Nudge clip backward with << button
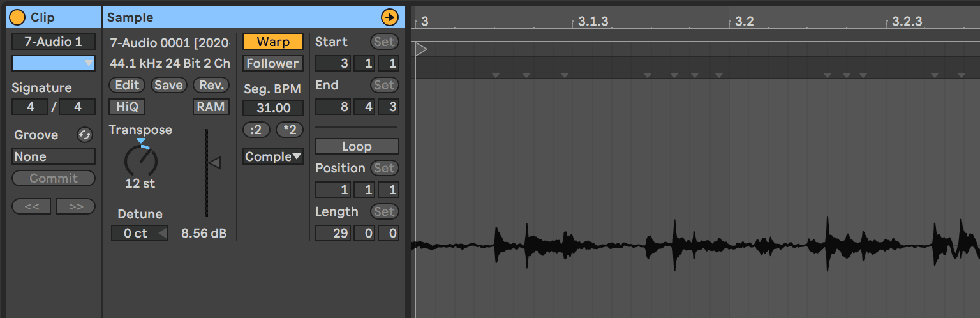Viewport: 980px width, 318px height. (31, 206)
